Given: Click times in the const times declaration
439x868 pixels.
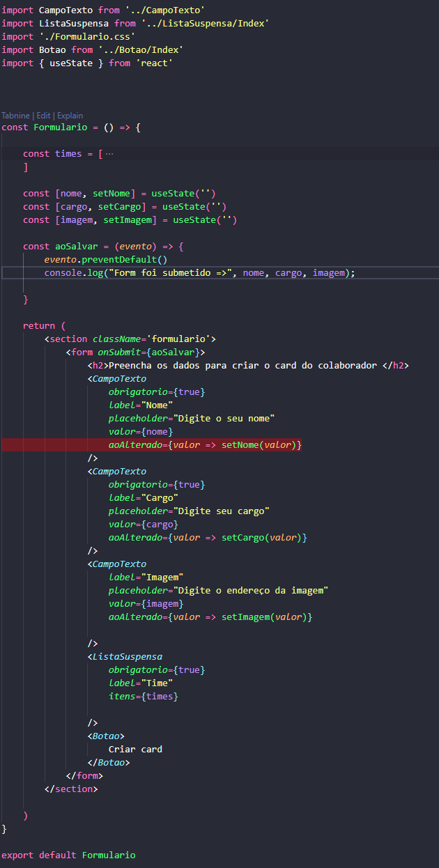Looking at the screenshot, I should pyautogui.click(x=68, y=154).
